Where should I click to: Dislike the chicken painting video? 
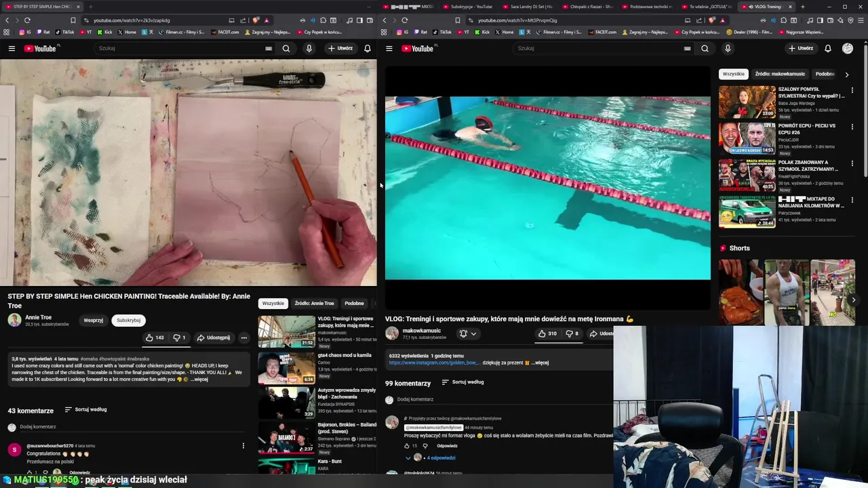point(179,338)
